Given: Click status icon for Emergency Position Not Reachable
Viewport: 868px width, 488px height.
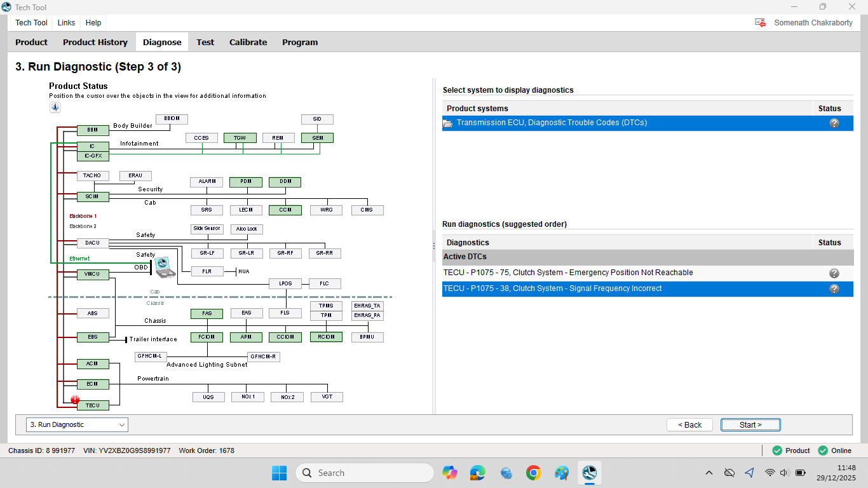Looking at the screenshot, I should (x=834, y=273).
